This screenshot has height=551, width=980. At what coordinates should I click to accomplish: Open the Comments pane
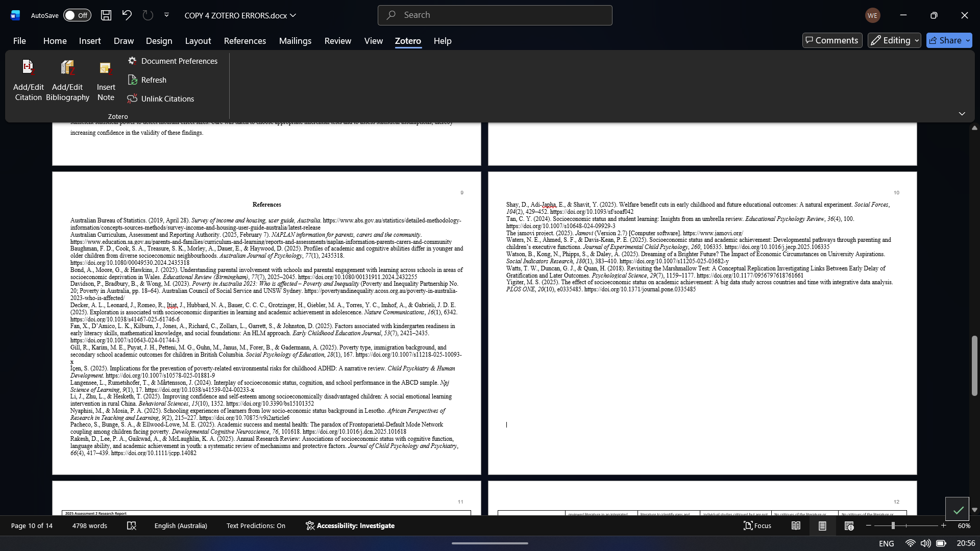pyautogui.click(x=832, y=40)
